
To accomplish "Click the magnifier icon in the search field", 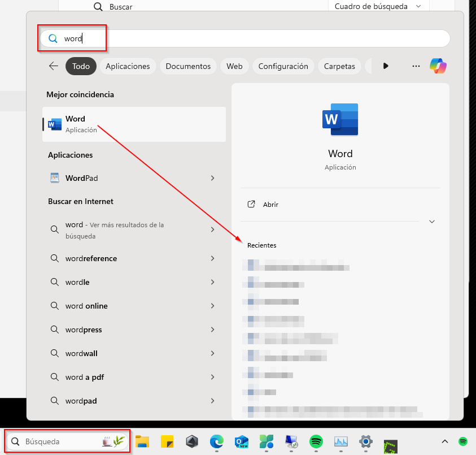I will click(x=53, y=38).
